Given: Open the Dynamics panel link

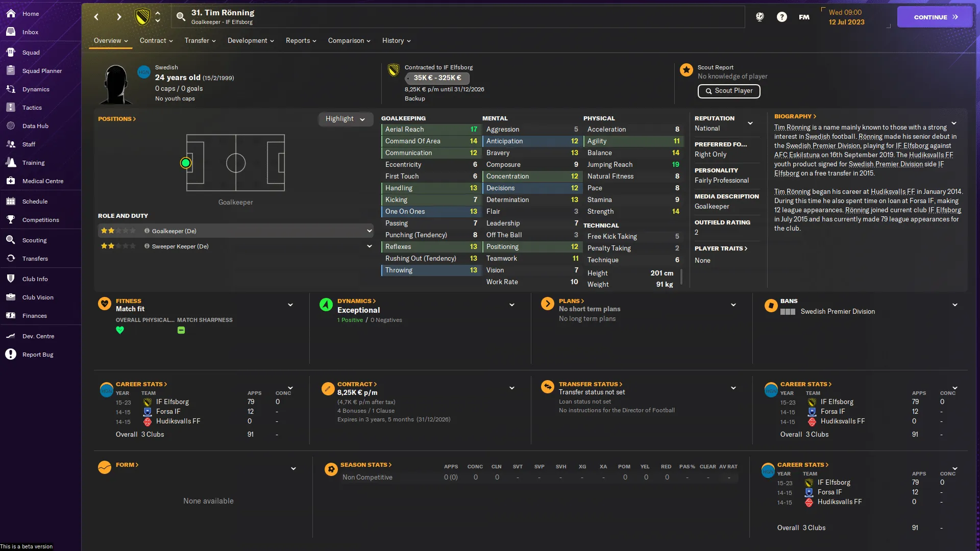Looking at the screenshot, I should click(356, 301).
